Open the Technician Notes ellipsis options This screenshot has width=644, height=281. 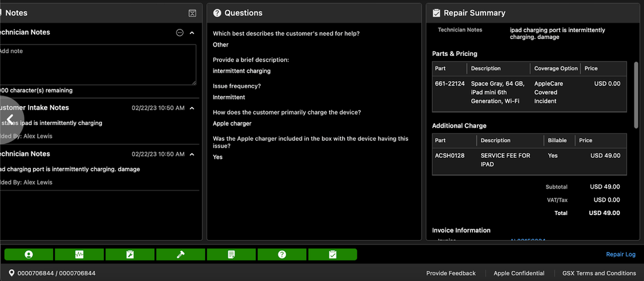tap(179, 33)
